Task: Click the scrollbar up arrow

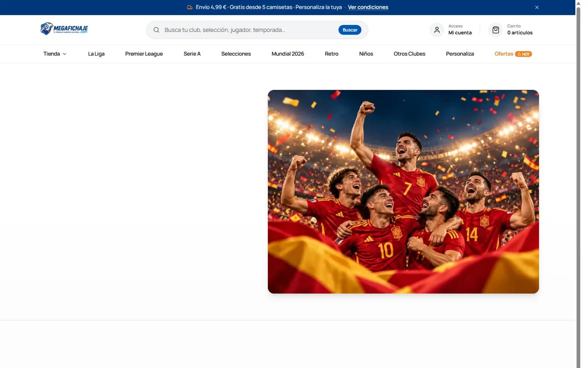Action: [578, 3]
